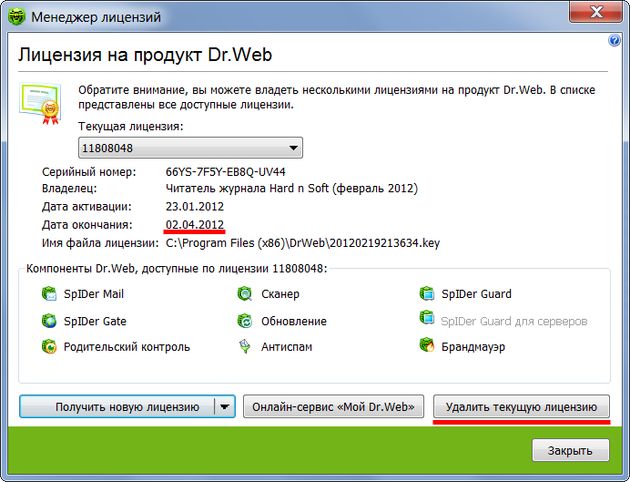Image resolution: width=630 pixels, height=482 pixels.
Task: Click Удалить текущую лицензию button
Action: pyautogui.click(x=521, y=407)
